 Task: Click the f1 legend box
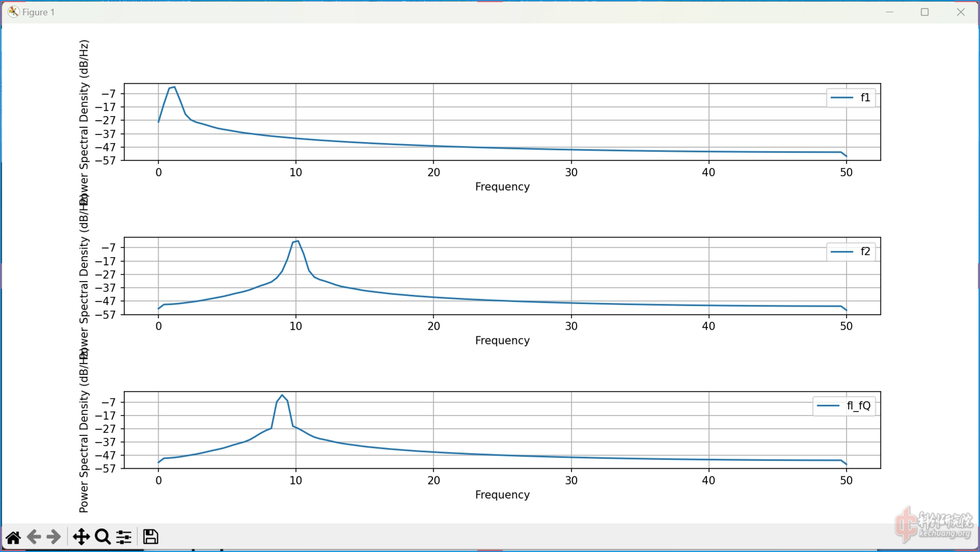coord(851,98)
